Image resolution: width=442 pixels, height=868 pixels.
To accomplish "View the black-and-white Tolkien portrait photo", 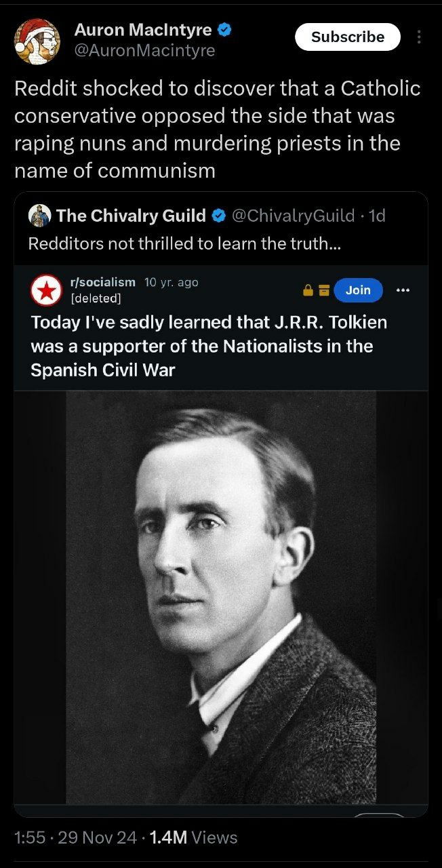I will [221, 597].
